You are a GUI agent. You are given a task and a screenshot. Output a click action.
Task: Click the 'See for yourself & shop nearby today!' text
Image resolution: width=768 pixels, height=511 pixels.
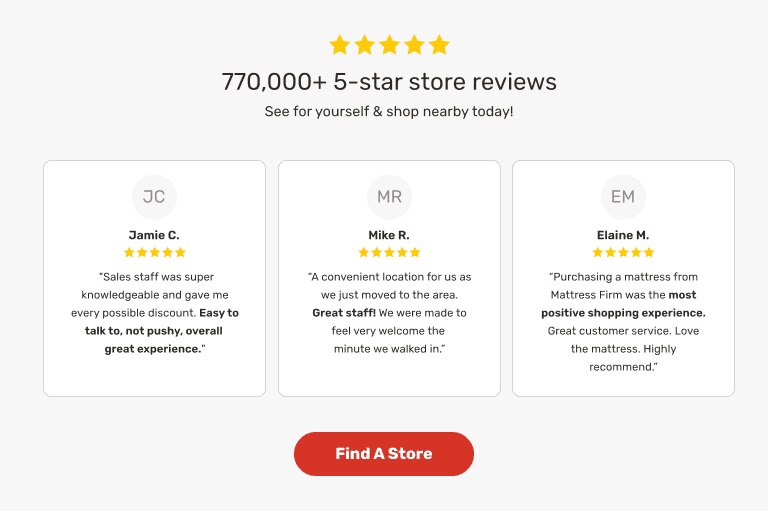389,111
